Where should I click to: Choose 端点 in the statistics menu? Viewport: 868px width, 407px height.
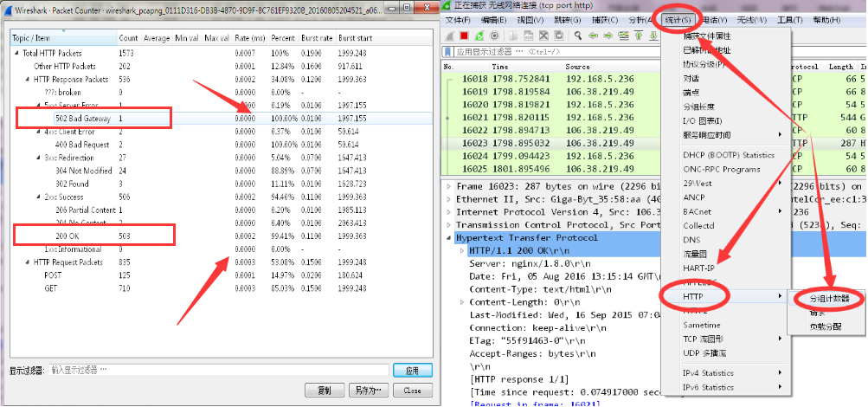coord(691,93)
